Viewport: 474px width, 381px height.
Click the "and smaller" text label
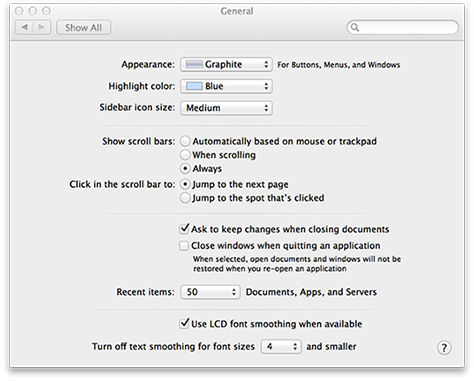(331, 347)
